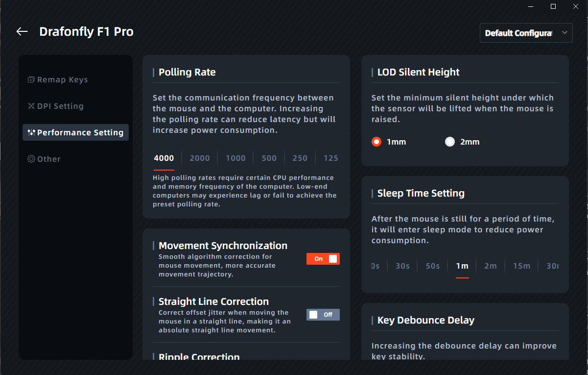This screenshot has width=588, height=375.
Task: Select 1mm LOD silent height
Action: pyautogui.click(x=376, y=142)
